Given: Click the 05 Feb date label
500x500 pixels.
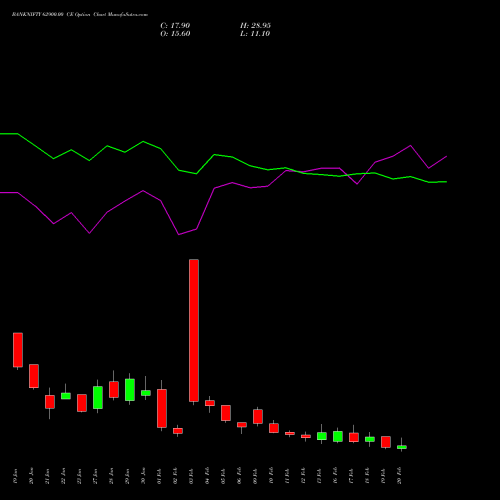Looking at the screenshot, I should pos(223,476).
